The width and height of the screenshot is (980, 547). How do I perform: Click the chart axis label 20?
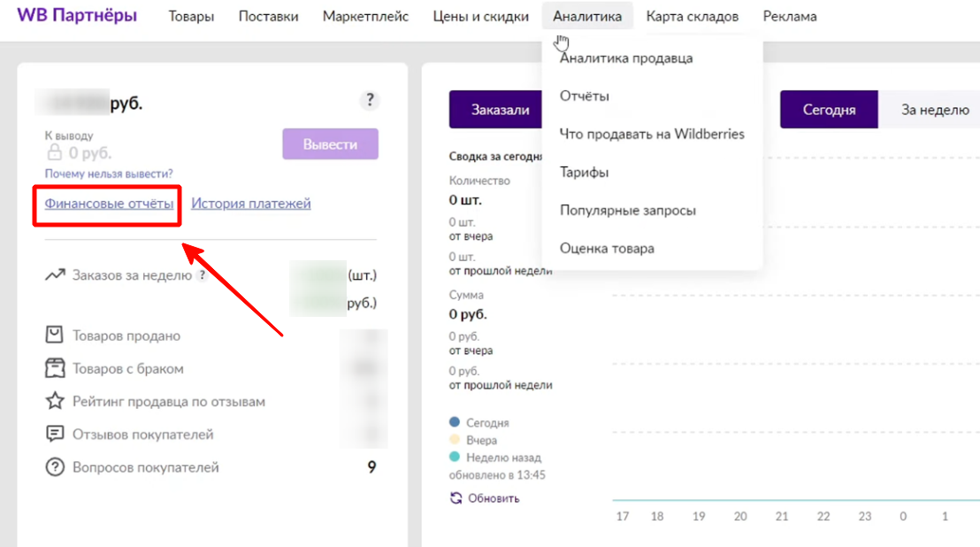(x=740, y=516)
